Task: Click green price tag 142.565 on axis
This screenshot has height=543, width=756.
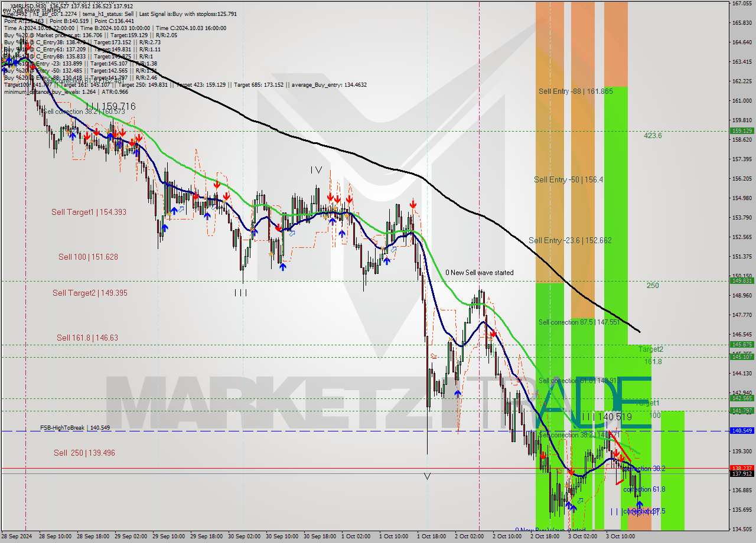Action: click(x=741, y=398)
